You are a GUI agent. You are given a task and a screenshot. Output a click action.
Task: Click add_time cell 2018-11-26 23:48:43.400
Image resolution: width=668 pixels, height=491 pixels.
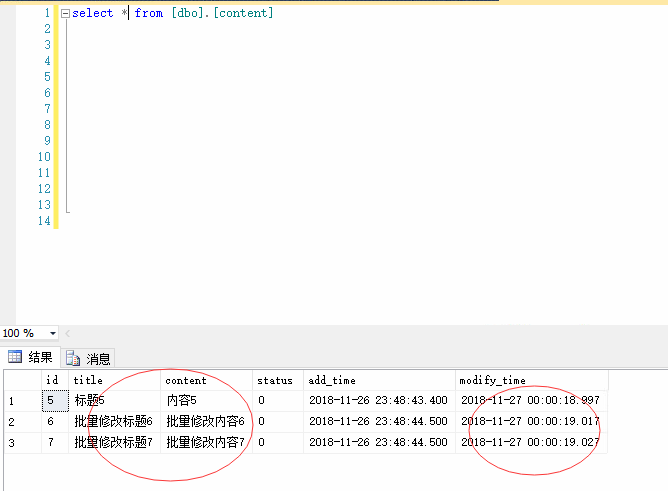click(380, 401)
